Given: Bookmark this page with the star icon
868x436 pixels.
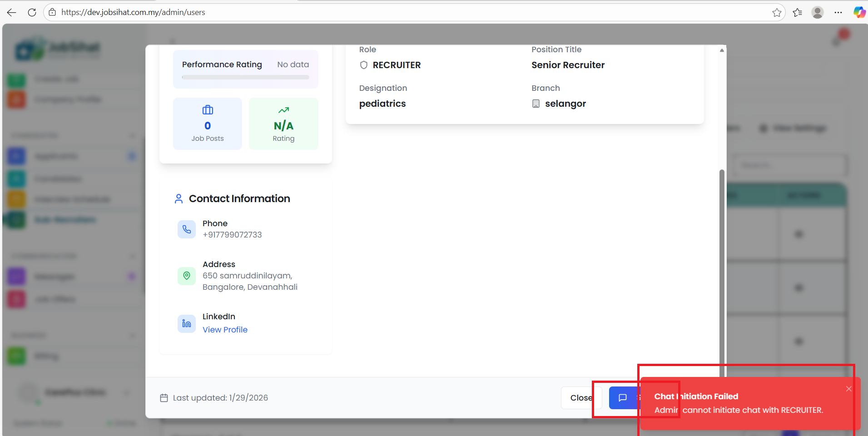Looking at the screenshot, I should click(777, 12).
